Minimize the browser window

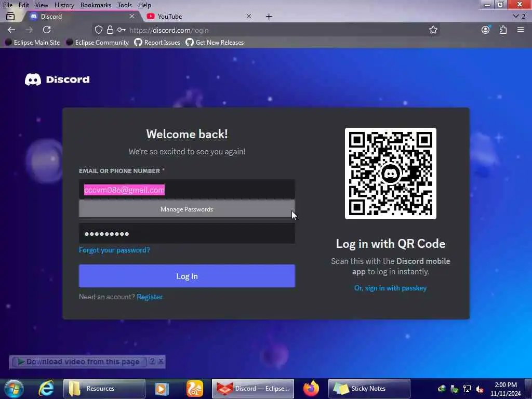[x=487, y=4]
